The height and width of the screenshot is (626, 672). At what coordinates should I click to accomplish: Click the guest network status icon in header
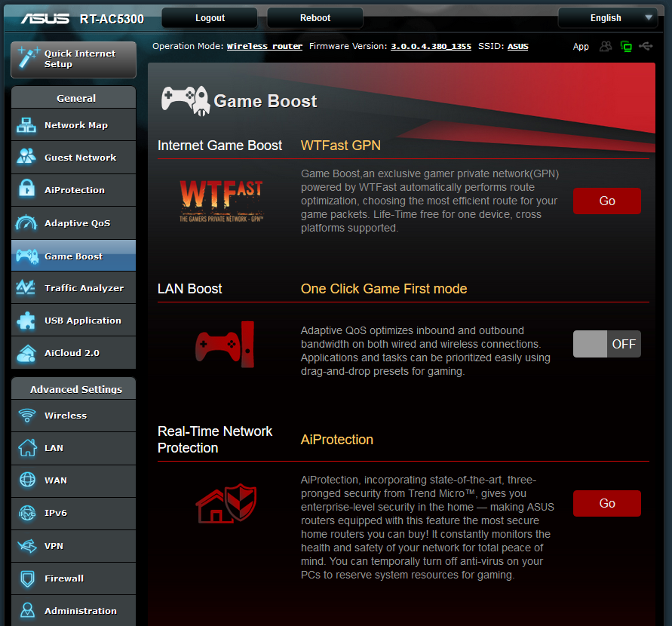[606, 46]
